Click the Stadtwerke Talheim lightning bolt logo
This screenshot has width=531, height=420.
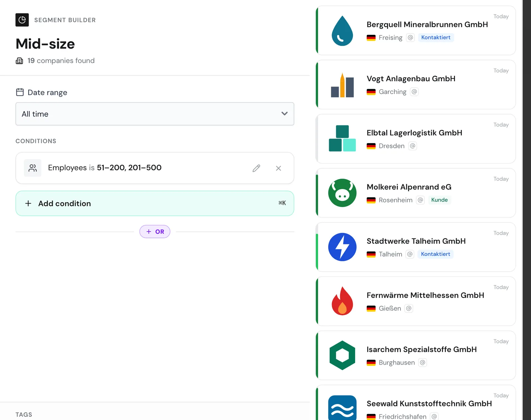click(342, 247)
